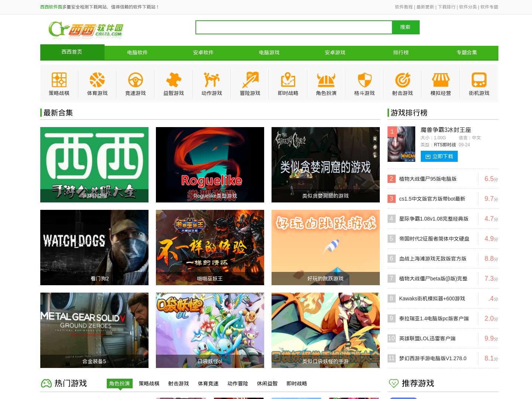Open the 排行榜 navigation tab
Screen dimensions: 532x399
[401, 52]
